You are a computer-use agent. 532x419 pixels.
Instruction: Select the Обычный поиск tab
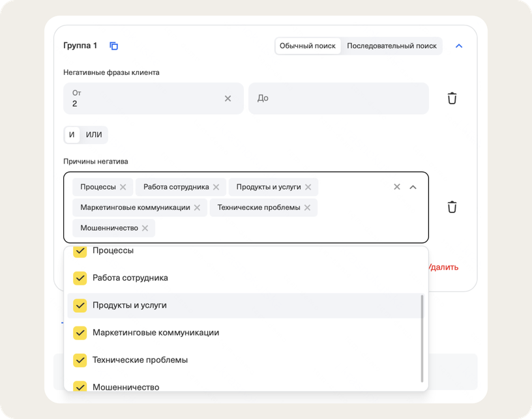click(x=308, y=46)
